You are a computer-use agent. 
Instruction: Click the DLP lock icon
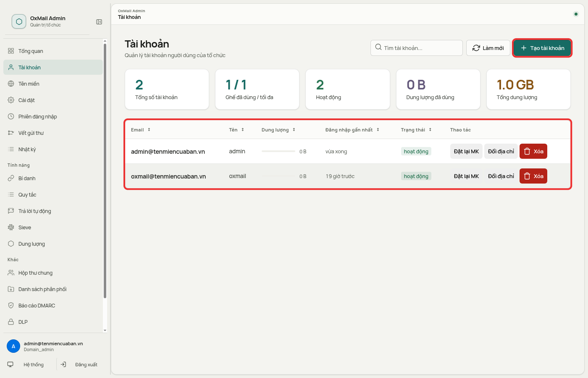click(x=11, y=322)
